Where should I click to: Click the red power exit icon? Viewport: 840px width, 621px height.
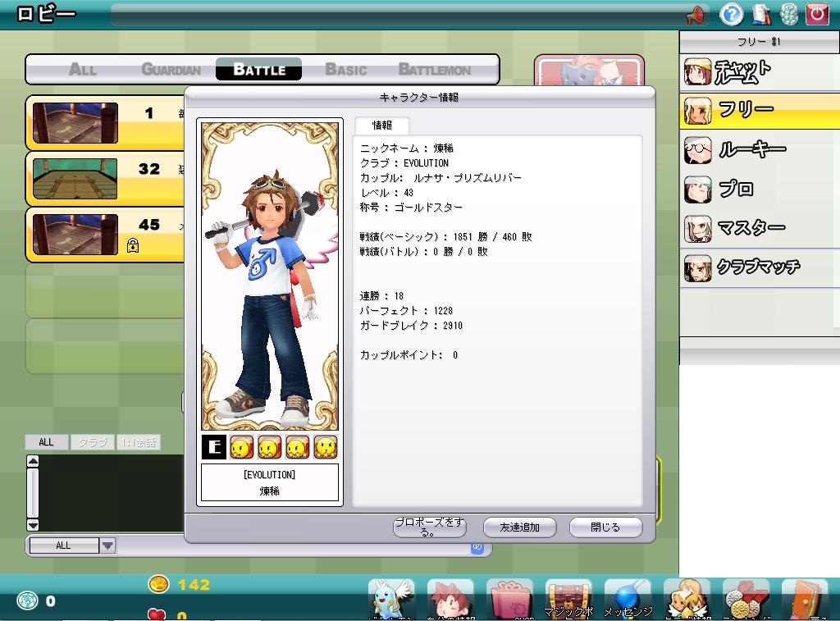(x=816, y=14)
